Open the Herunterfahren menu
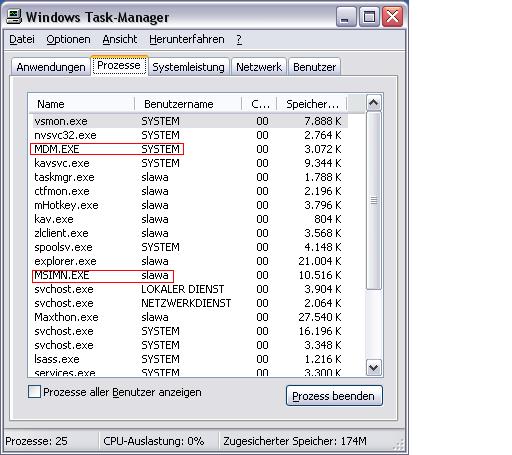Image resolution: width=512 pixels, height=455 pixels. 187,39
